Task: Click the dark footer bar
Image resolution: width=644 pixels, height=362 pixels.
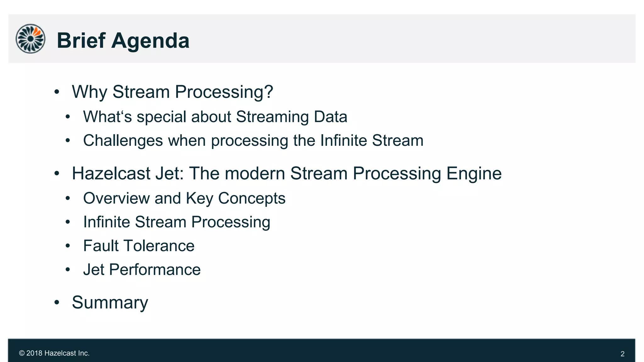Action: (321, 350)
